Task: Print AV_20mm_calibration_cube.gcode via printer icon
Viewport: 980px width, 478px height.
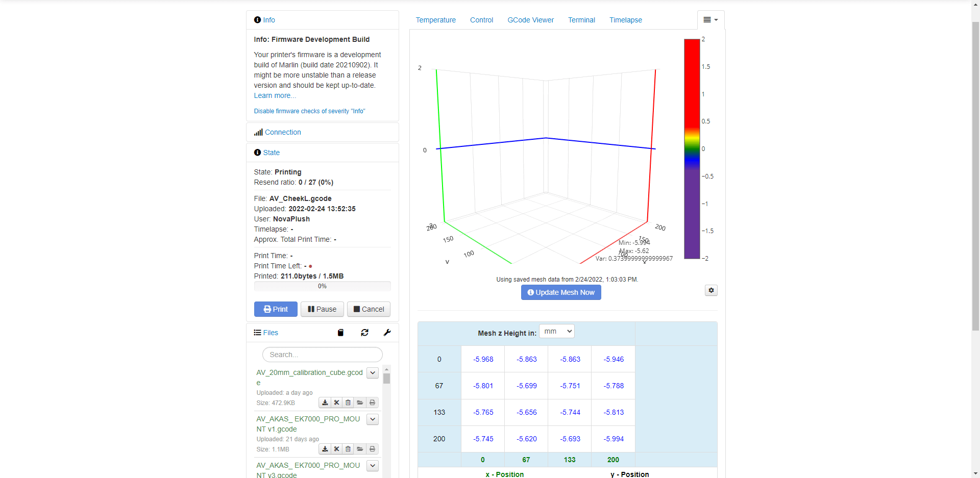Action: point(372,402)
